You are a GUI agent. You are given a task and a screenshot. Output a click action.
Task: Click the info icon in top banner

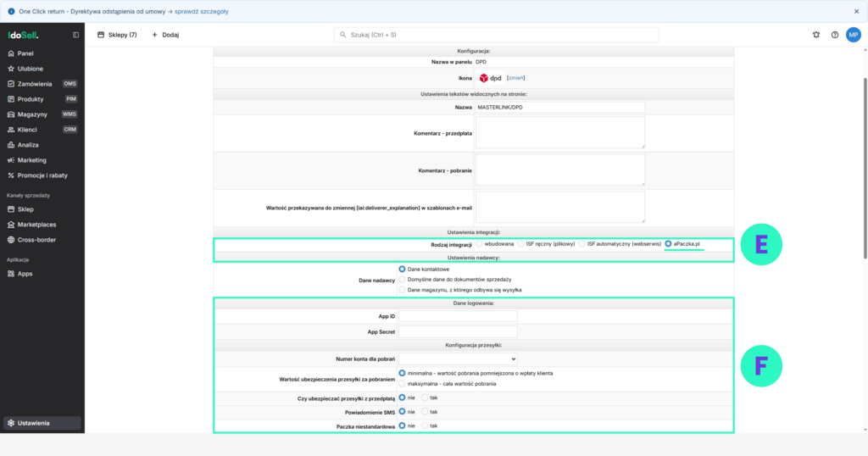click(x=11, y=11)
